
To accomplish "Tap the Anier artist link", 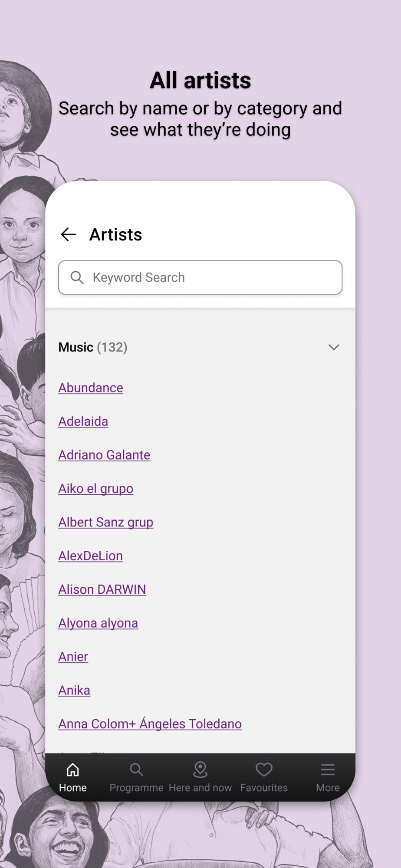I will (x=73, y=657).
